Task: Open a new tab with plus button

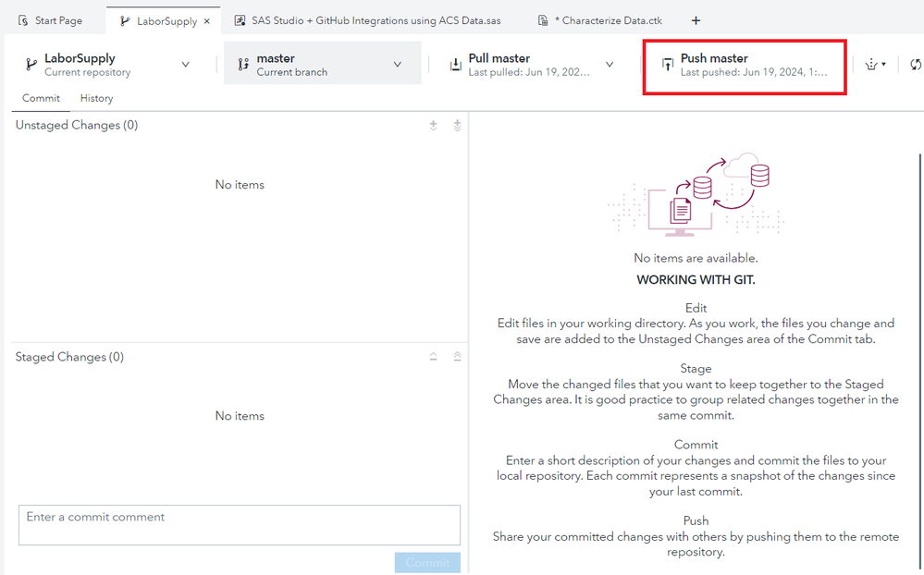Action: pos(696,19)
